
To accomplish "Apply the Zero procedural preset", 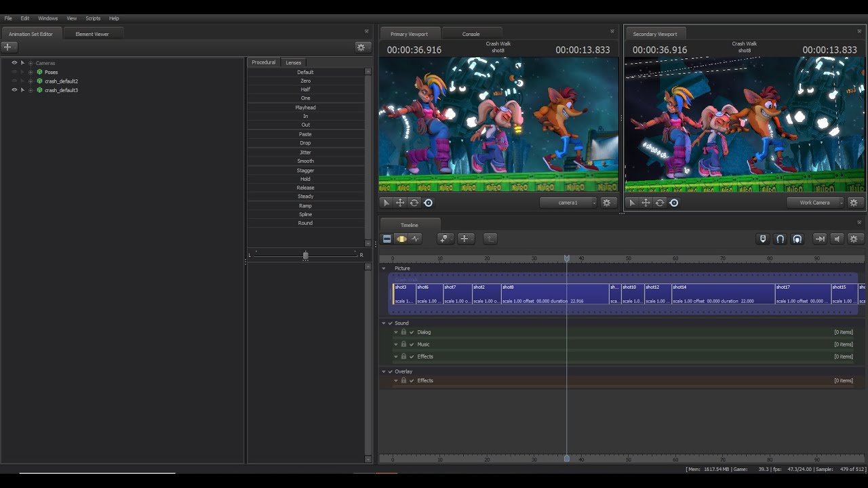I will [305, 81].
